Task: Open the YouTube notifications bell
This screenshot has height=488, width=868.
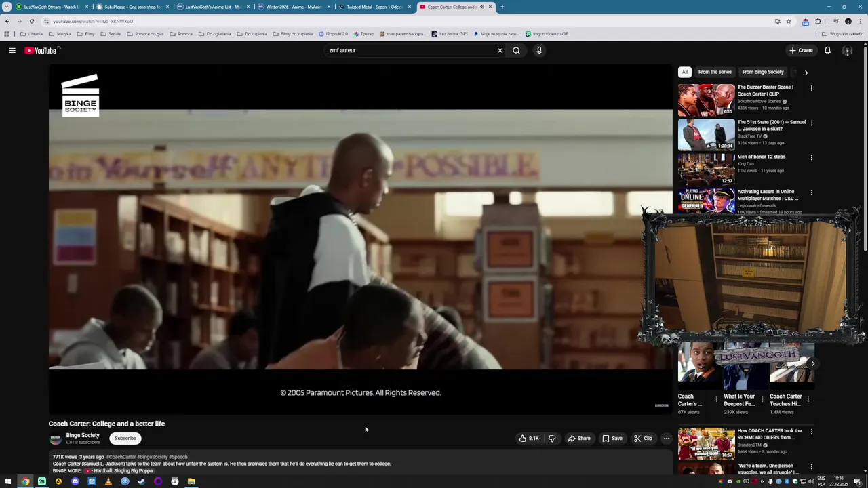Action: click(827, 50)
